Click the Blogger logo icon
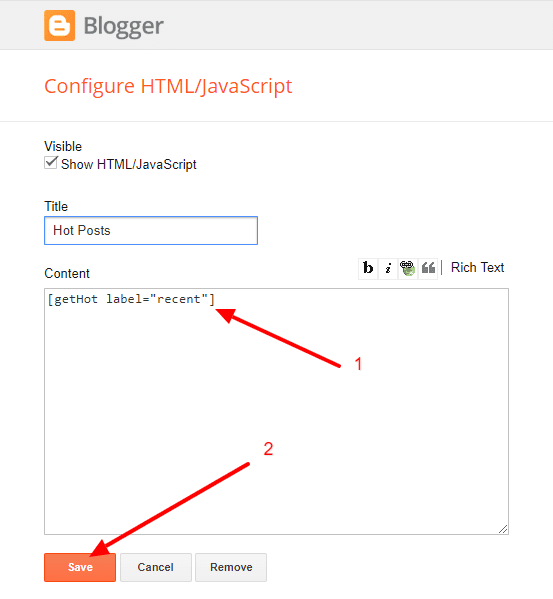Image resolution: width=553 pixels, height=599 pixels. click(60, 26)
